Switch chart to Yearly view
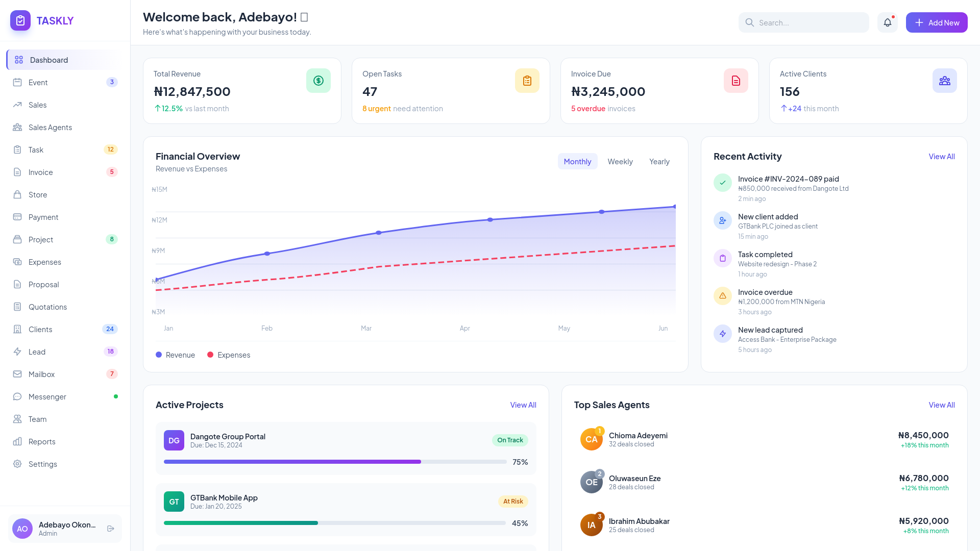The width and height of the screenshot is (980, 551). pyautogui.click(x=659, y=162)
